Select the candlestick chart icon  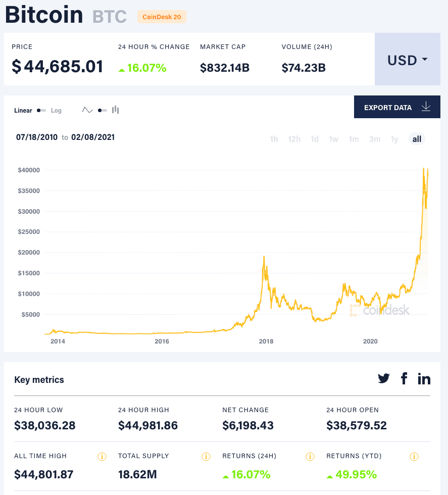(116, 110)
